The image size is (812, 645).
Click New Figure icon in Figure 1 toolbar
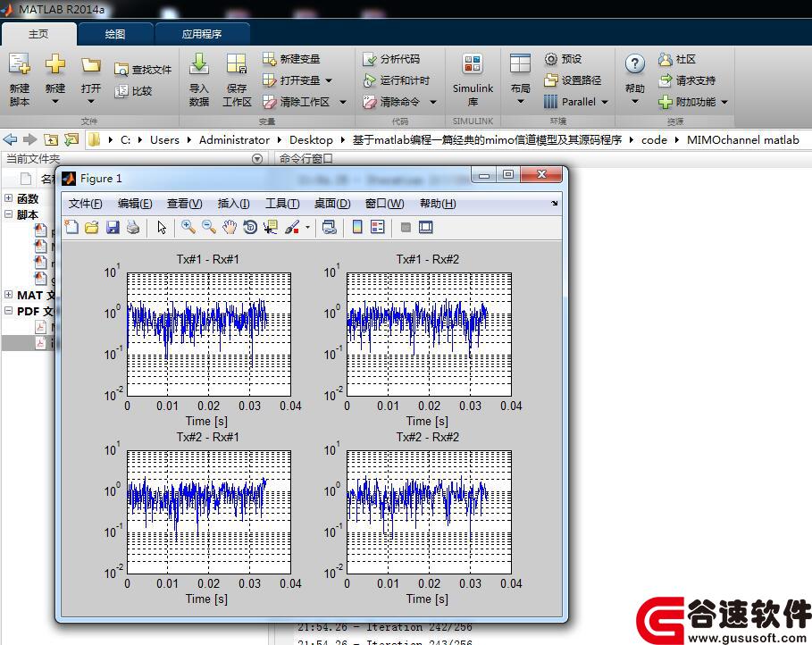pyautogui.click(x=71, y=227)
